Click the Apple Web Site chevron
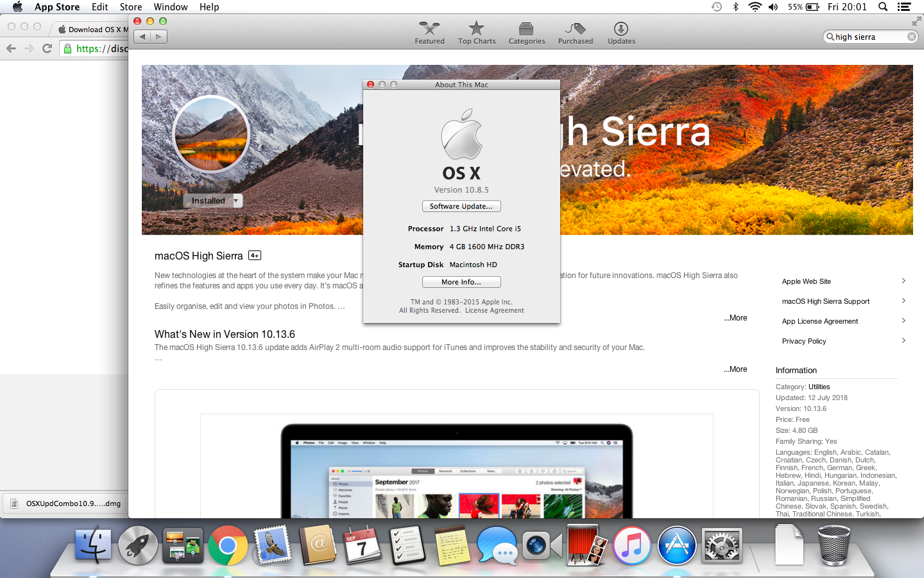This screenshot has width=924, height=578. [x=903, y=281]
